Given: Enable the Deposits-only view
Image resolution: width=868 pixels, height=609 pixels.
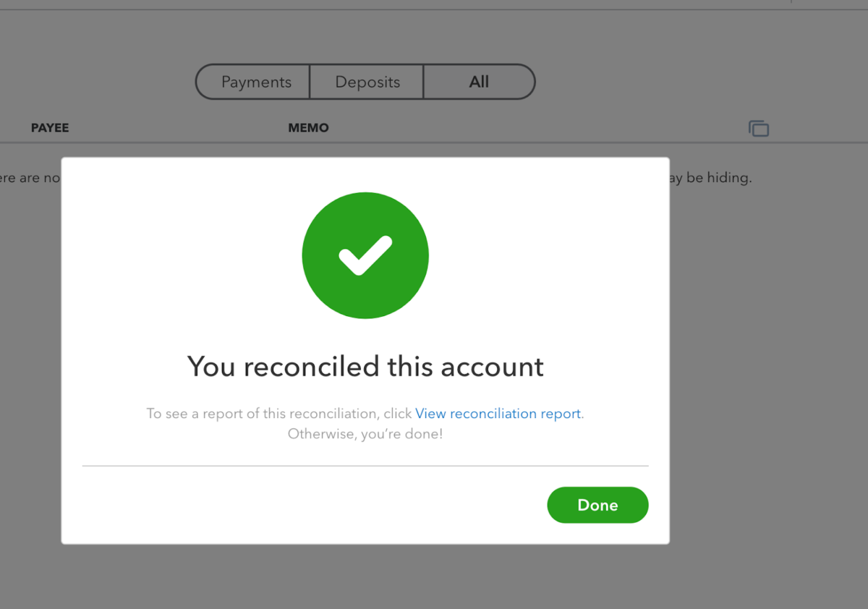Looking at the screenshot, I should pyautogui.click(x=367, y=82).
